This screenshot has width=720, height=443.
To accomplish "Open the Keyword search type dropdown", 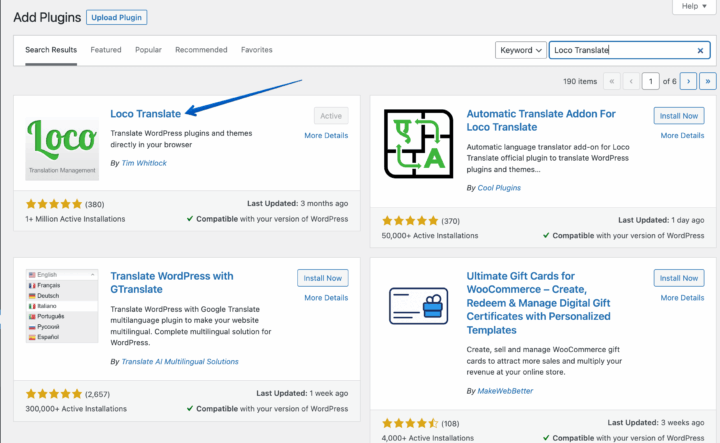I will [x=521, y=50].
